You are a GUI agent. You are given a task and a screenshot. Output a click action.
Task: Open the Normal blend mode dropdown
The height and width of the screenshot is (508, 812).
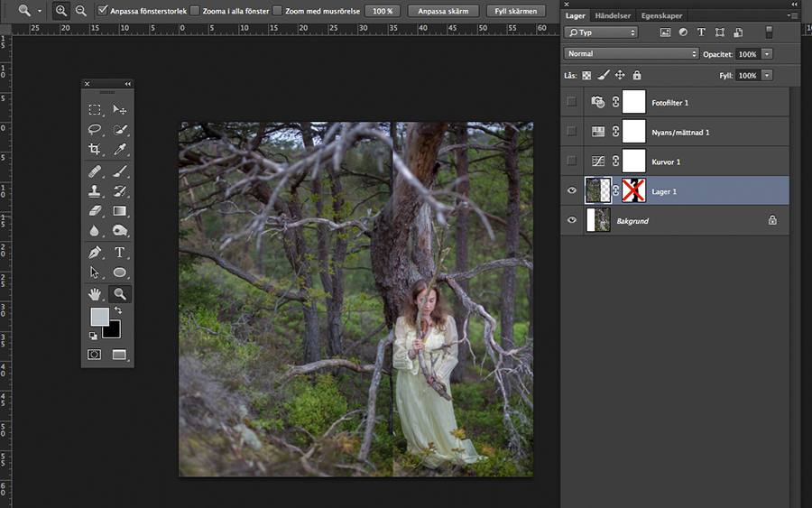pos(632,54)
